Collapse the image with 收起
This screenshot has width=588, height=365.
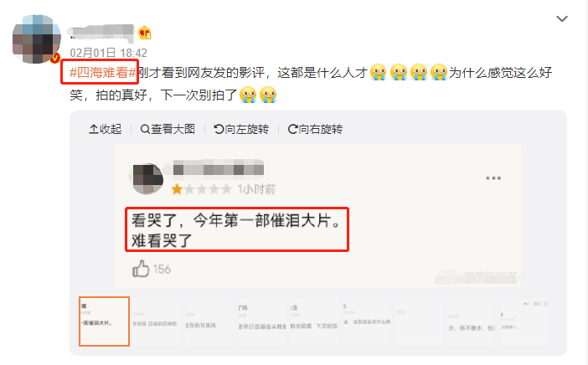tap(106, 129)
